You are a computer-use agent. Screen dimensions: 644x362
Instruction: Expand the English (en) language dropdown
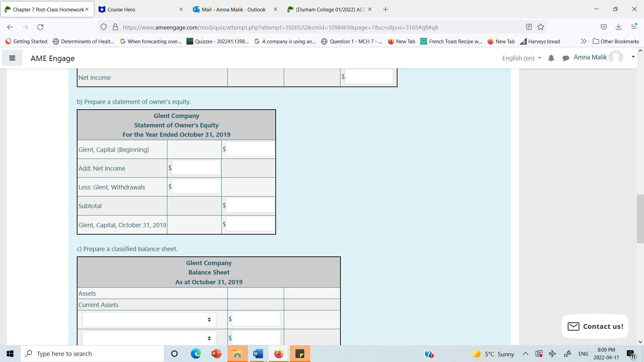pyautogui.click(x=521, y=58)
